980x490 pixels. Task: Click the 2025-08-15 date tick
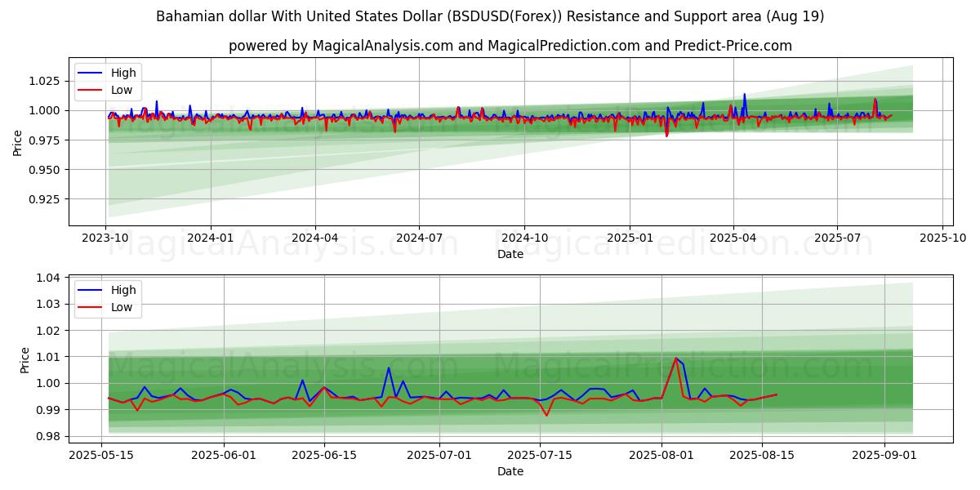[762, 456]
